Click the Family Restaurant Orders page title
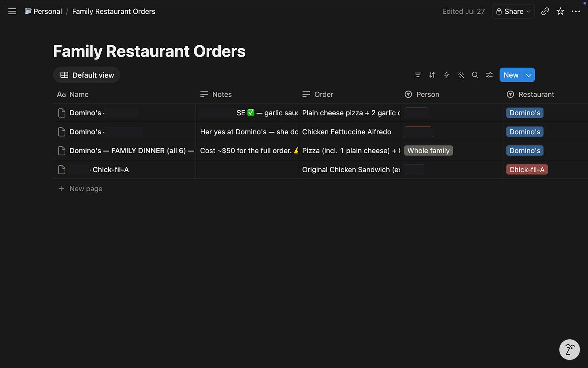Screen dimensions: 588x368 149,51
